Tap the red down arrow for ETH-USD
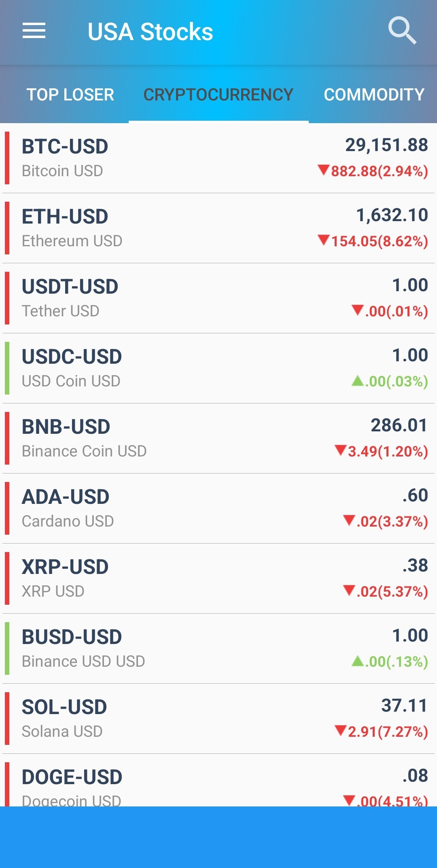The height and width of the screenshot is (868, 437). [x=324, y=240]
